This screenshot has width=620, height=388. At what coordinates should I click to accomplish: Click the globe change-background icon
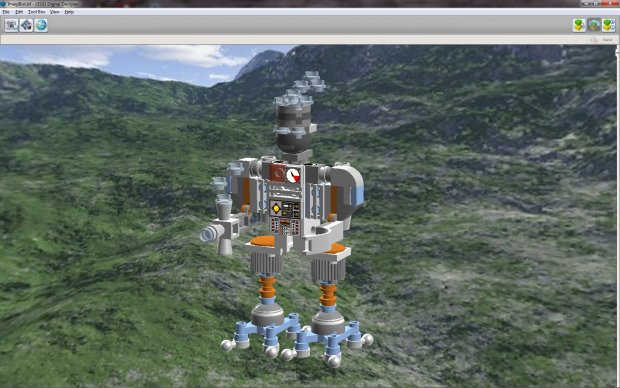(41, 25)
